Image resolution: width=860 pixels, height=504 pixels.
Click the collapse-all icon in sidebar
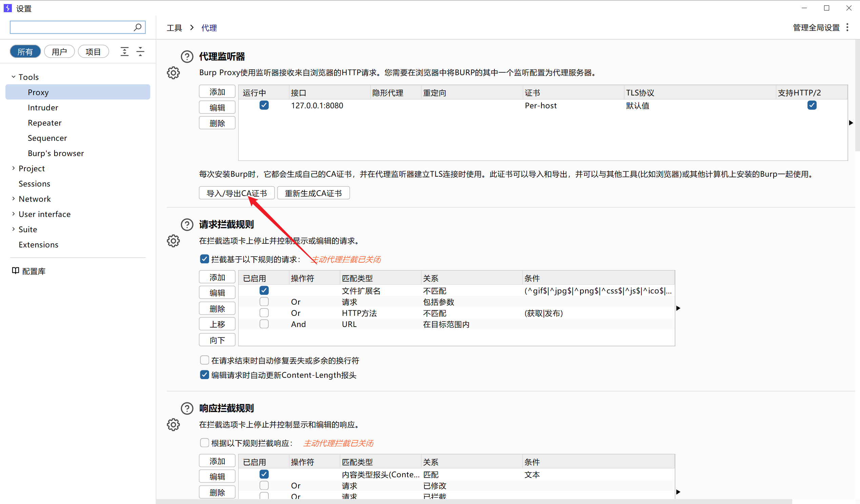[140, 51]
